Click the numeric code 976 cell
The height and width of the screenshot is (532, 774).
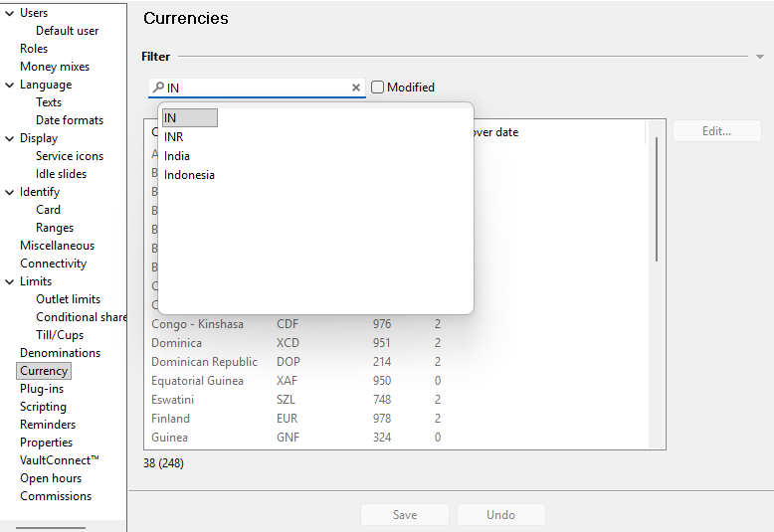tap(382, 324)
